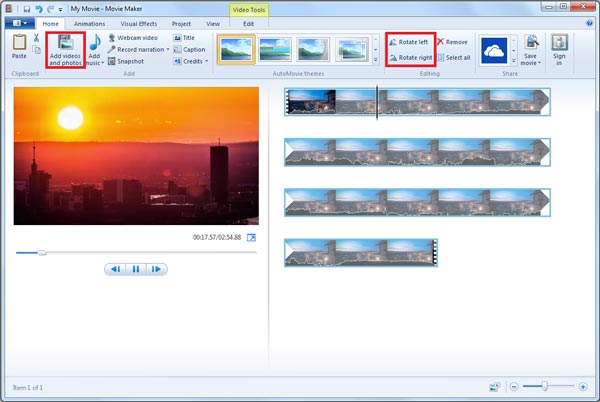Select the third storyboard clip strip
The image size is (600, 402).
(417, 202)
